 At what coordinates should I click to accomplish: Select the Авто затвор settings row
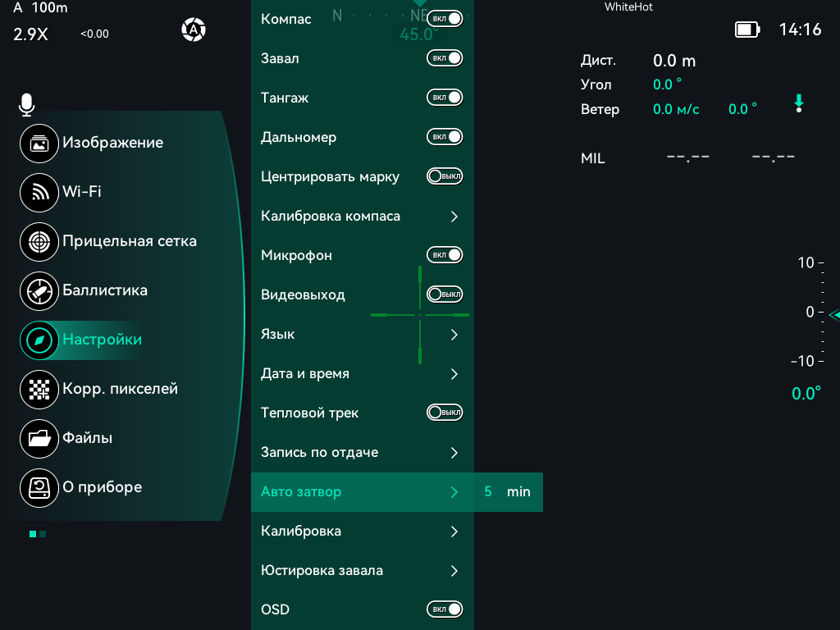tap(363, 492)
